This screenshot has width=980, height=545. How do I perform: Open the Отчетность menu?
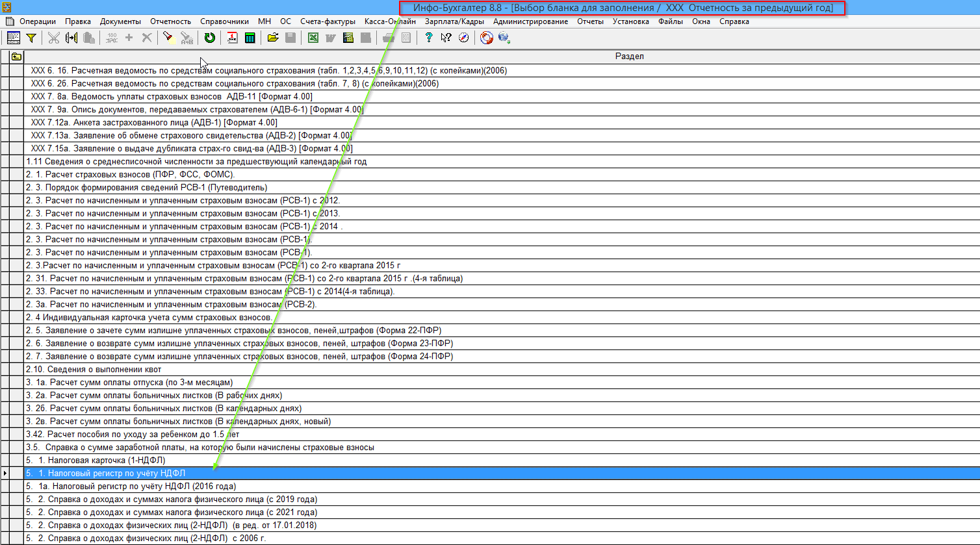click(x=170, y=21)
